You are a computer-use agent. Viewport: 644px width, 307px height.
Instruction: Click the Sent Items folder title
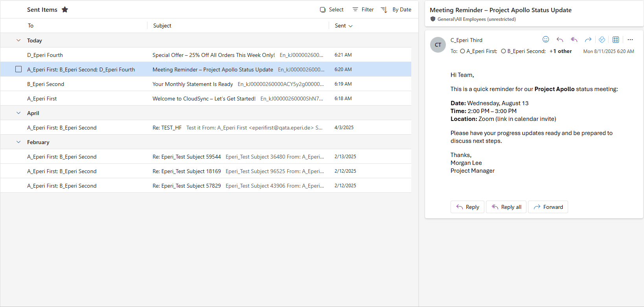click(x=42, y=9)
